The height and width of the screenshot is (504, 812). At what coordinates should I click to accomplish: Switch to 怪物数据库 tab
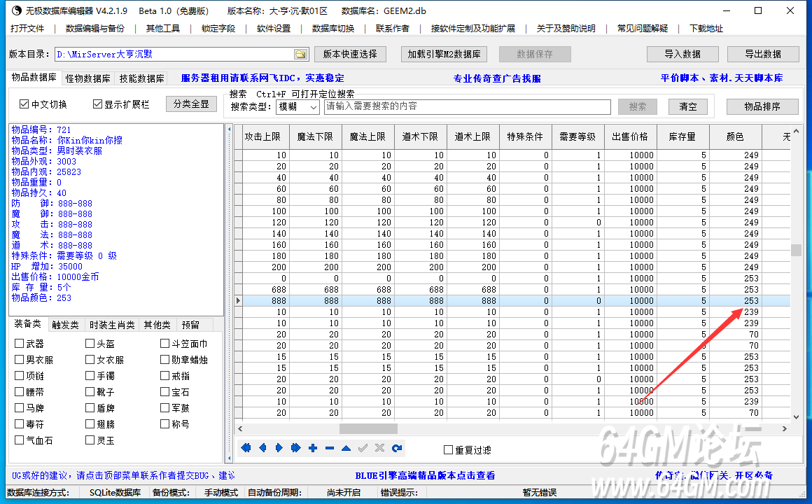click(x=87, y=78)
